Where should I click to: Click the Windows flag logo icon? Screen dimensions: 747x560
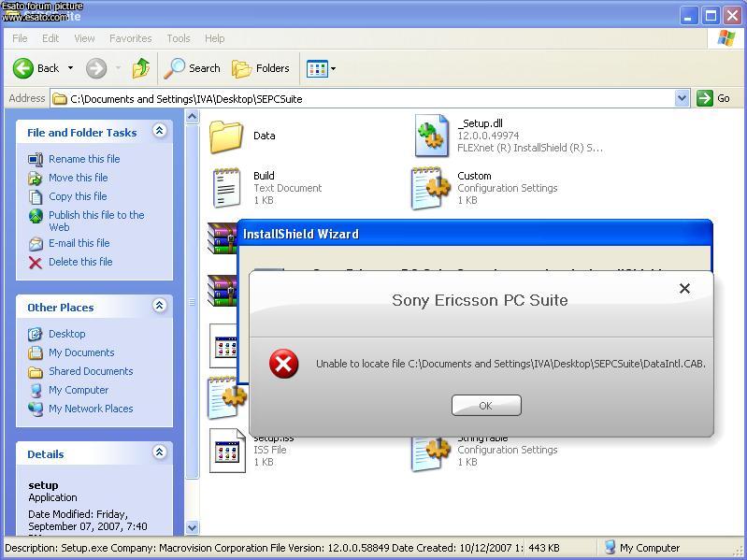725,38
